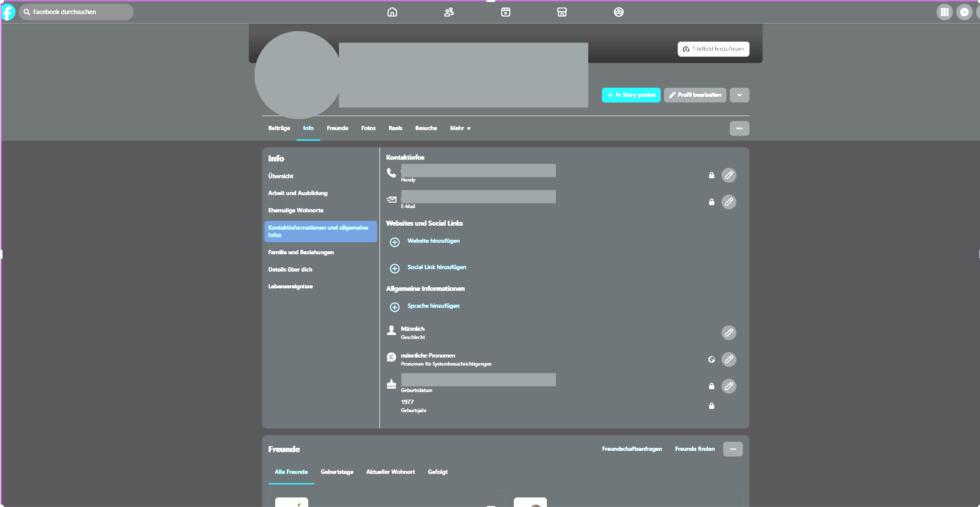Open the Messenger icon
The image size is (980, 507).
[964, 12]
